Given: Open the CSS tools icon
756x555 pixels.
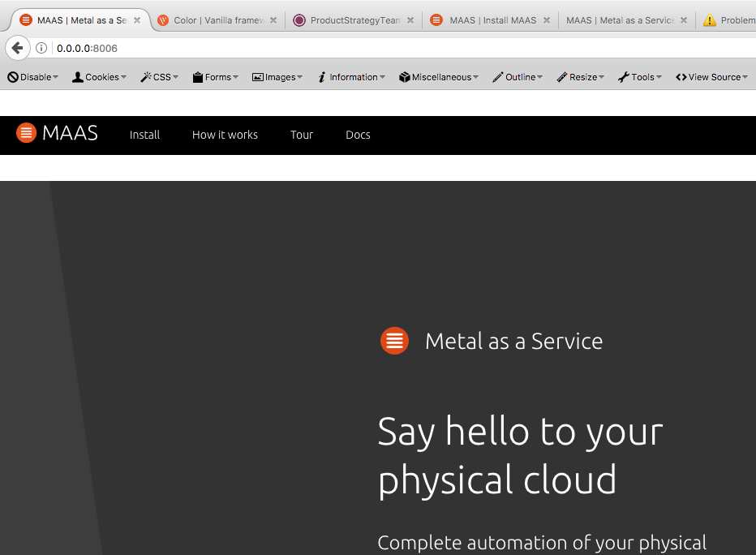Looking at the screenshot, I should pos(144,77).
